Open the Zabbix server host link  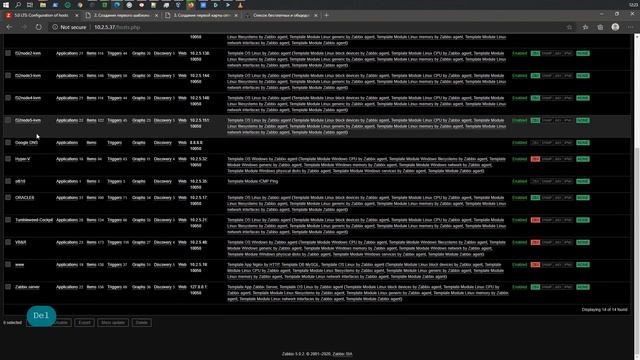pos(27,287)
